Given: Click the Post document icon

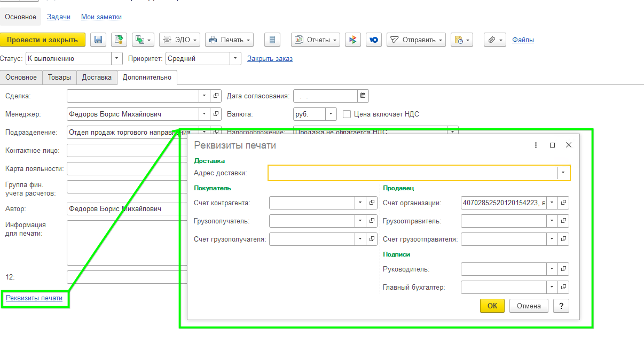Looking at the screenshot, I should click(119, 40).
